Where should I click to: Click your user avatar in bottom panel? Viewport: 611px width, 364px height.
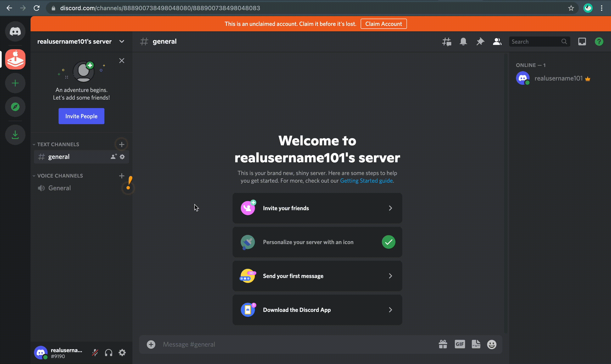click(41, 353)
